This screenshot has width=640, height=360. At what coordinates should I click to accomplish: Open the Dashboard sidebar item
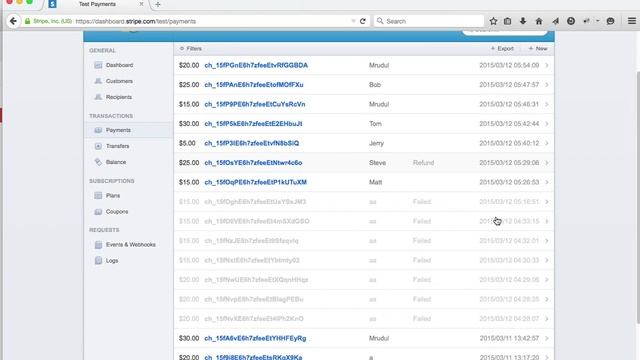pos(119,65)
